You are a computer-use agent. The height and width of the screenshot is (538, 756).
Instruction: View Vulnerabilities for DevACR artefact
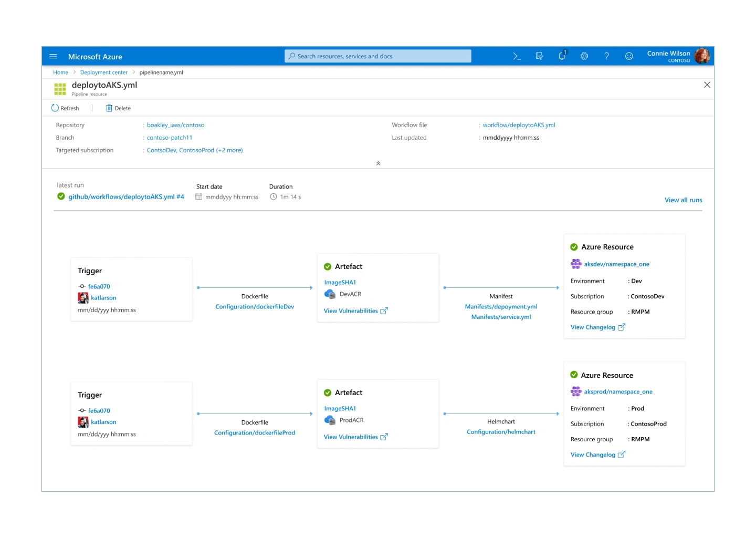355,311
